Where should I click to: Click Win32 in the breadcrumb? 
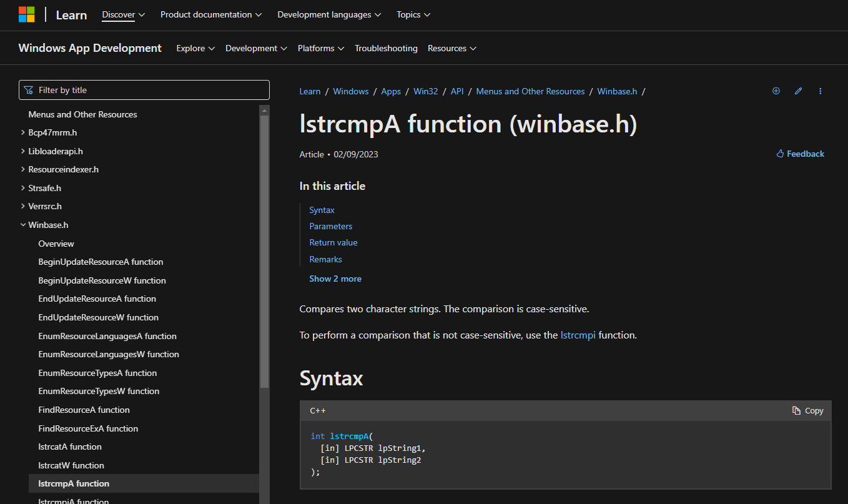click(x=426, y=91)
